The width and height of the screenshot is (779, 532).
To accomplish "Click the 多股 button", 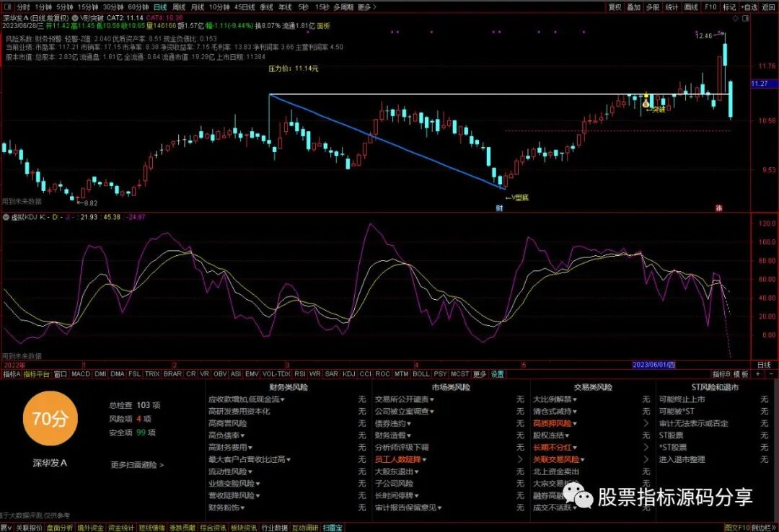I will click(x=653, y=7).
